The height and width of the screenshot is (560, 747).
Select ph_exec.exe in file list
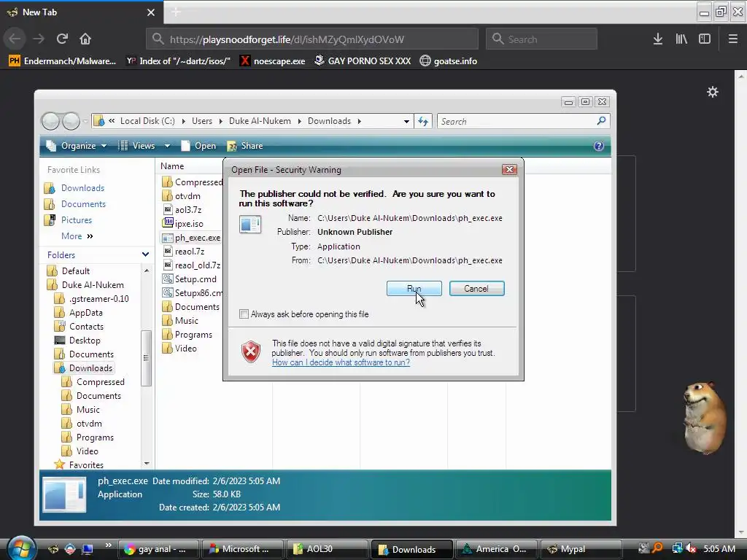point(197,237)
